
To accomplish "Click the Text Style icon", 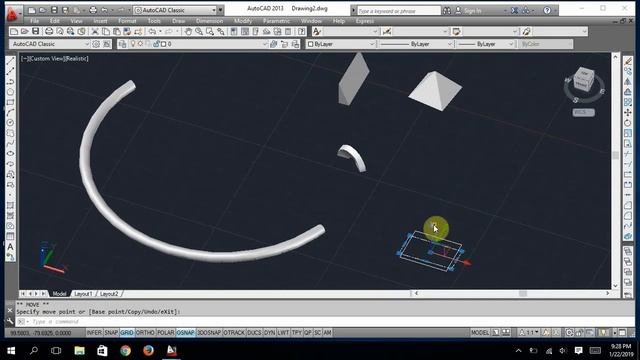I will (317, 31).
